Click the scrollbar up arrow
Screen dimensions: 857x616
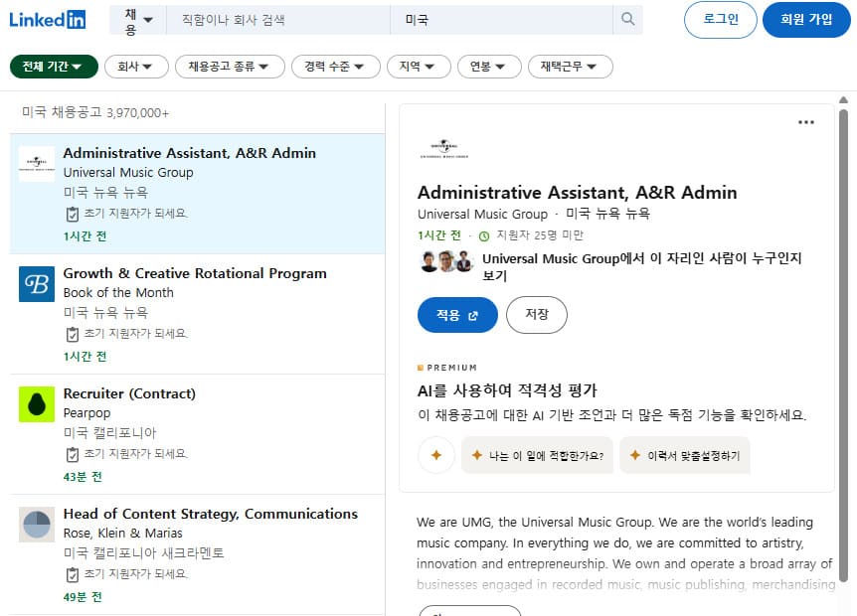click(843, 100)
